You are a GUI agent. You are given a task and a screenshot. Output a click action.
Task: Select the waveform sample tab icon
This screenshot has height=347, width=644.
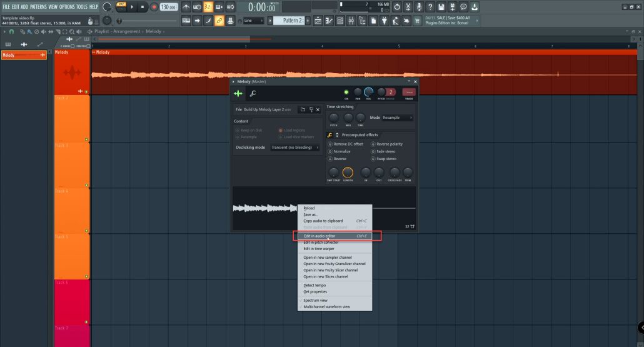pos(238,94)
